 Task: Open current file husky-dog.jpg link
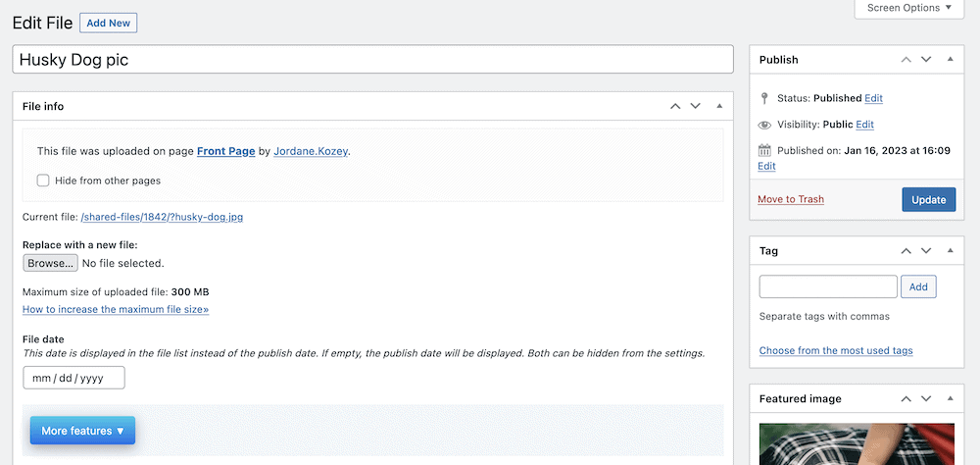162,217
